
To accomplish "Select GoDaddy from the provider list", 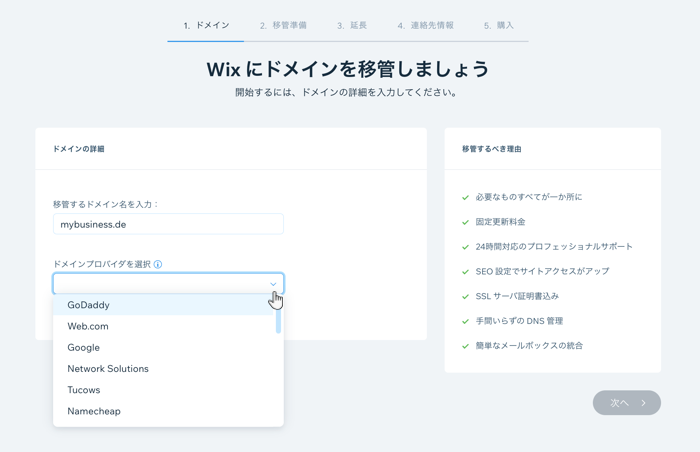I will (x=163, y=305).
